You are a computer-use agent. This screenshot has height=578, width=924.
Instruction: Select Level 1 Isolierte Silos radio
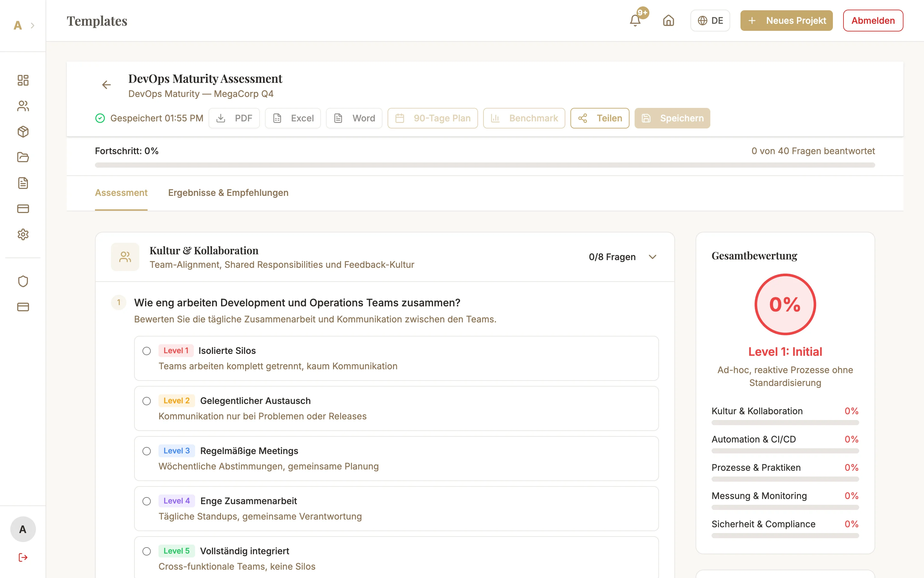pyautogui.click(x=147, y=351)
